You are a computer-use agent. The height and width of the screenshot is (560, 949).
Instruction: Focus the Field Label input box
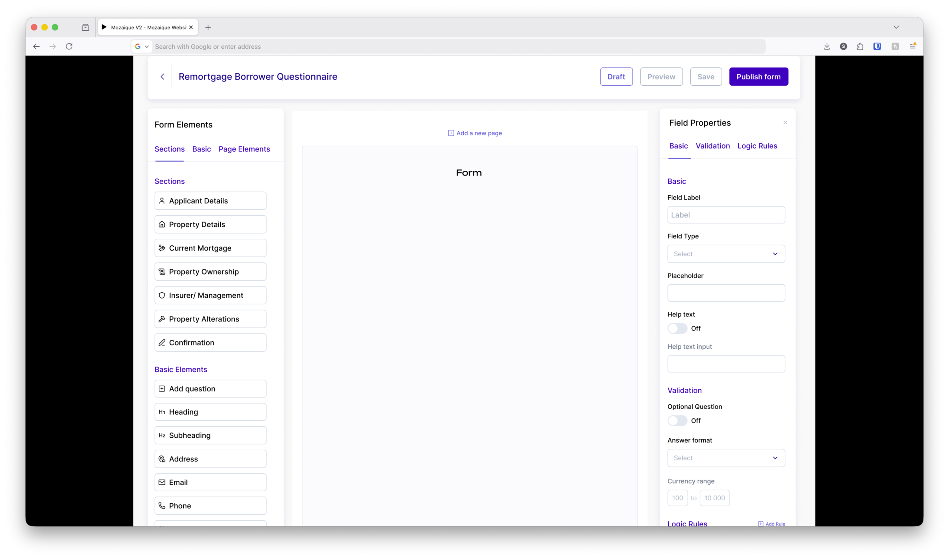point(726,215)
